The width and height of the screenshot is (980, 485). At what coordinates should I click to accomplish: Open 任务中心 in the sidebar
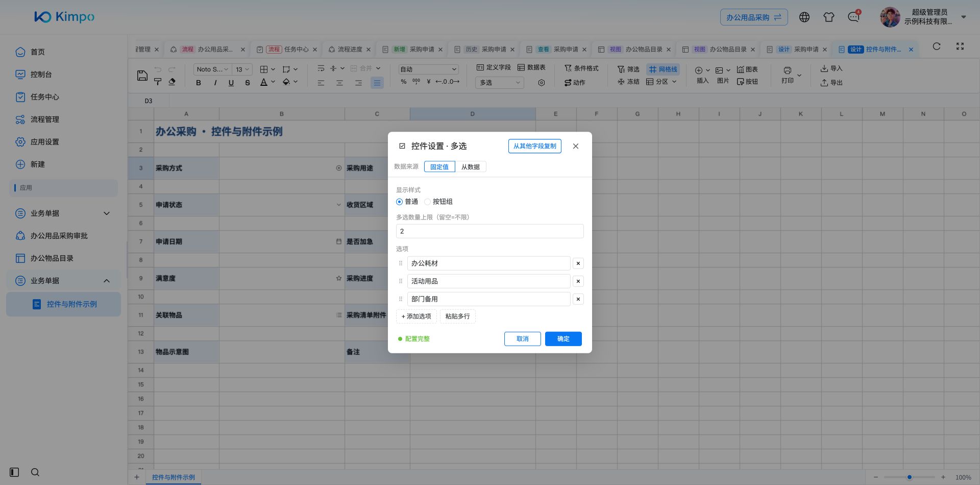coord(45,97)
